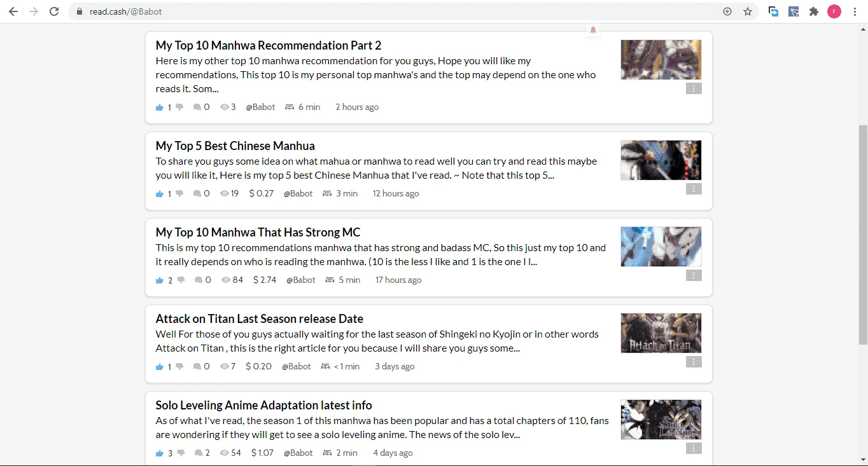Go back with the browser back arrow

(x=13, y=11)
